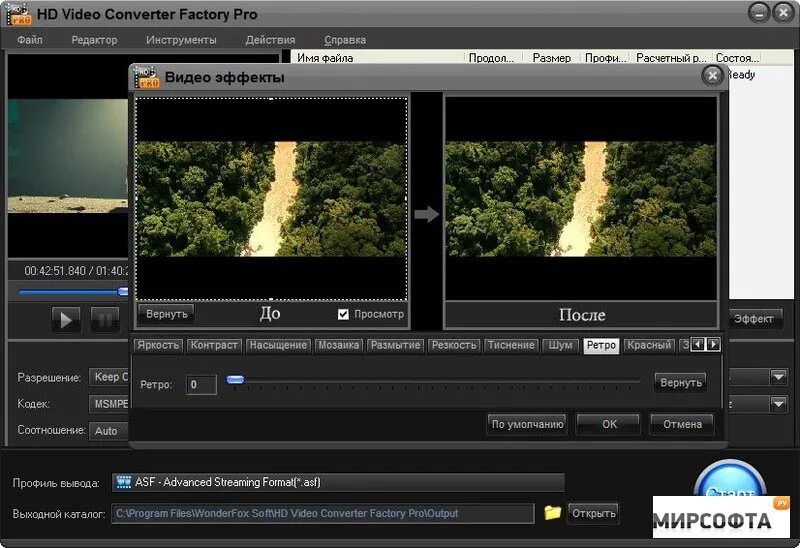Switch to the Размытие tab

pyautogui.click(x=395, y=345)
